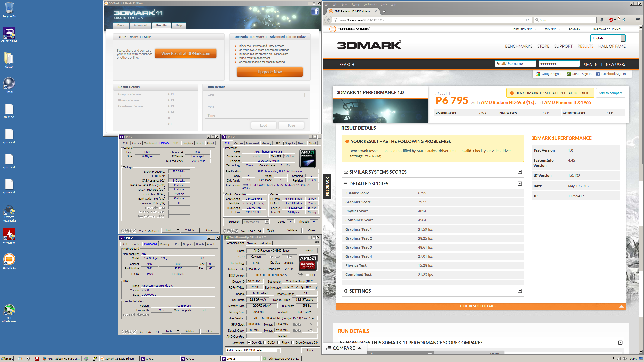Screen dimensions: 644x362
Task: Open HWBOT Aquamark3 desktop shortcut
Action: [9, 214]
